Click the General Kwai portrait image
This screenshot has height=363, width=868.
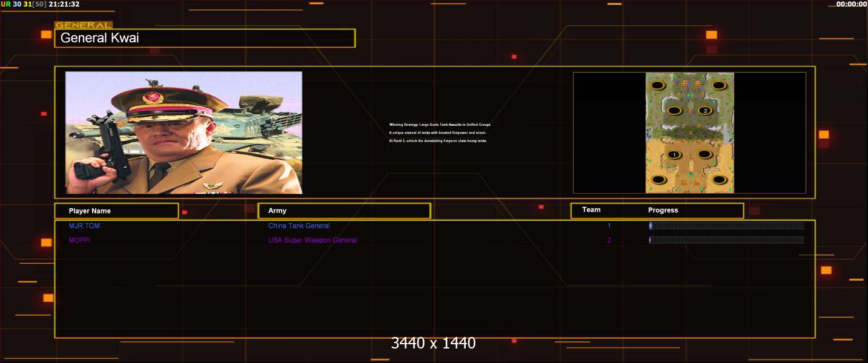coord(184,132)
